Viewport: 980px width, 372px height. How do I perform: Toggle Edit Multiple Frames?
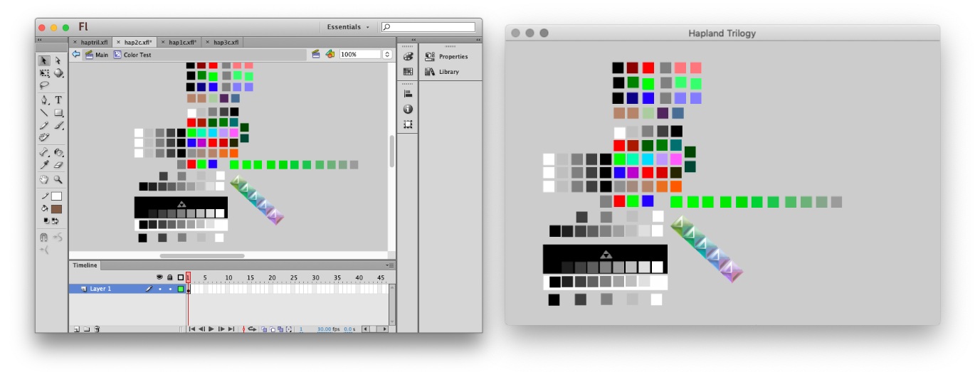coord(280,329)
